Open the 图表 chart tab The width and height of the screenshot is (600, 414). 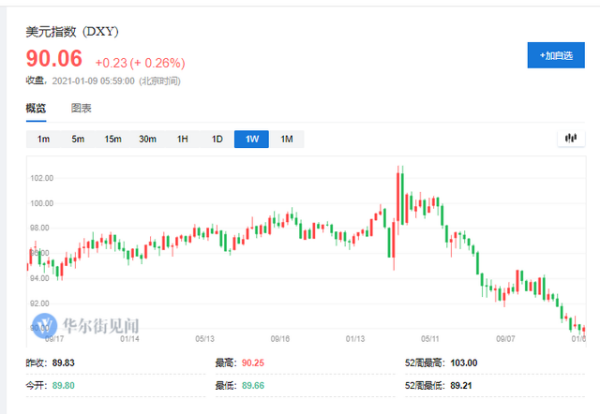pos(82,108)
